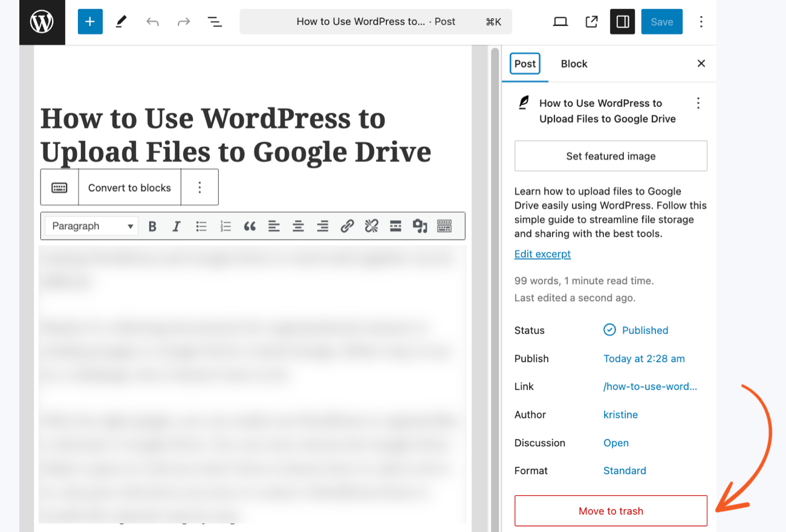
Task: Open post actions three-dot menu in sidebar
Action: point(698,103)
